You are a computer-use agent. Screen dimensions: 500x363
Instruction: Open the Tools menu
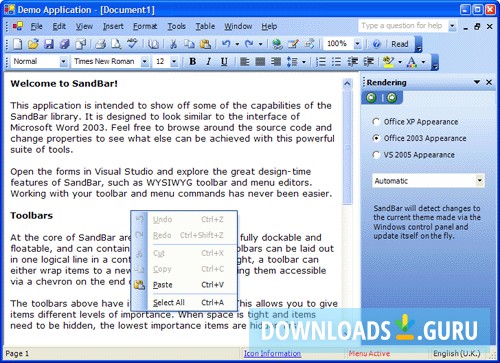pos(176,26)
